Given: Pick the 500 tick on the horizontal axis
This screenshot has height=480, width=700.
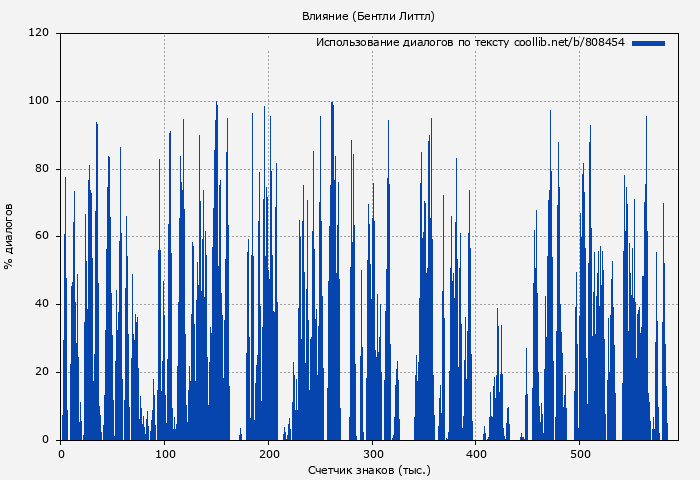Looking at the screenshot, I should (579, 454).
